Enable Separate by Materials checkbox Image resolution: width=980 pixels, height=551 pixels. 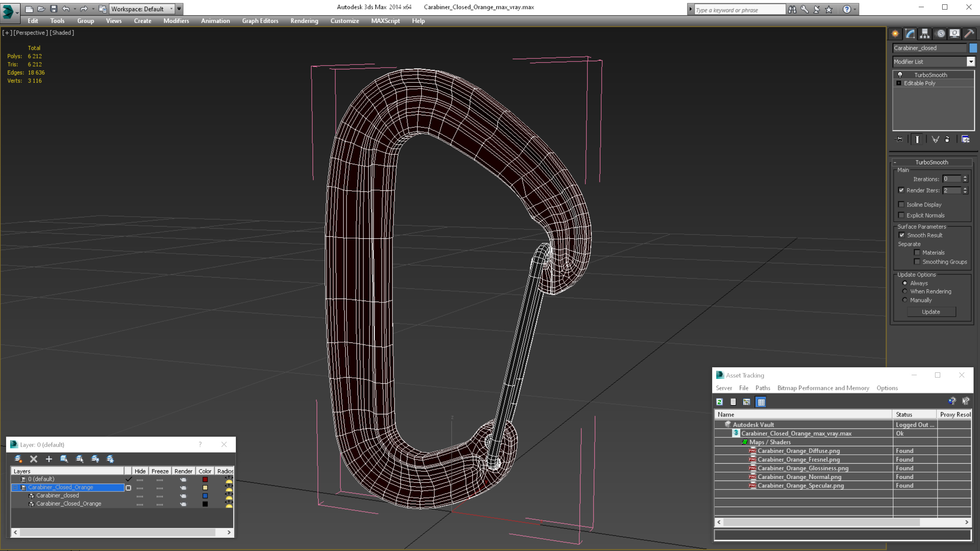[917, 252]
